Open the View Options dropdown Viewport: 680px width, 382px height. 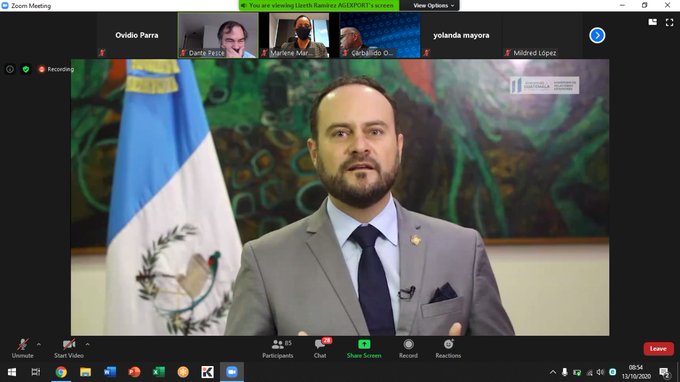pos(433,6)
